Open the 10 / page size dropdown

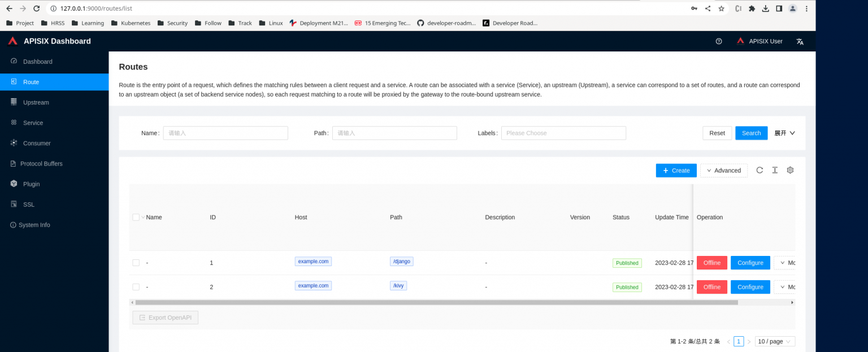tap(775, 341)
